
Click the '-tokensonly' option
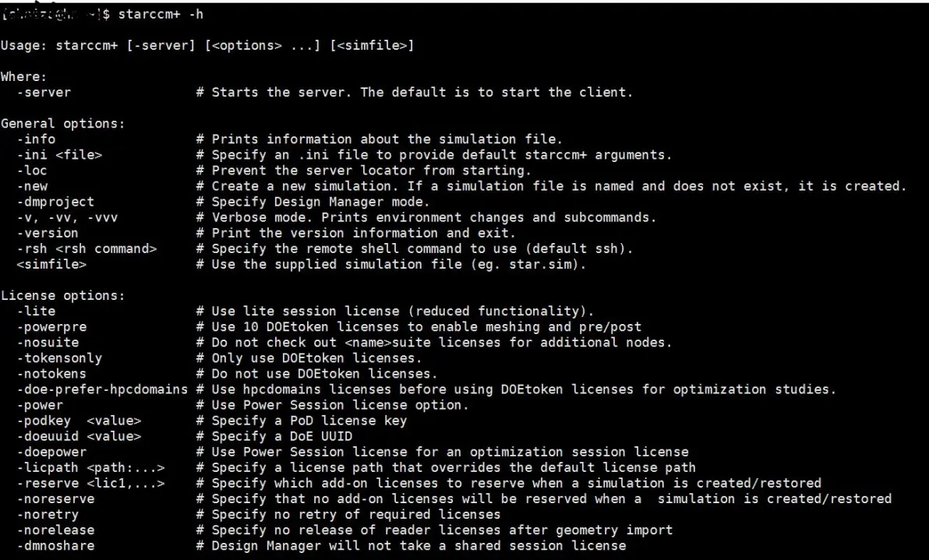(59, 358)
